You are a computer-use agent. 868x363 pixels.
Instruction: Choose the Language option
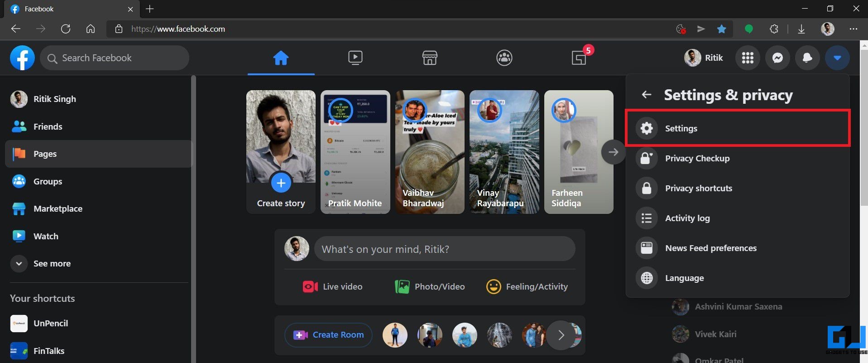(x=737, y=278)
